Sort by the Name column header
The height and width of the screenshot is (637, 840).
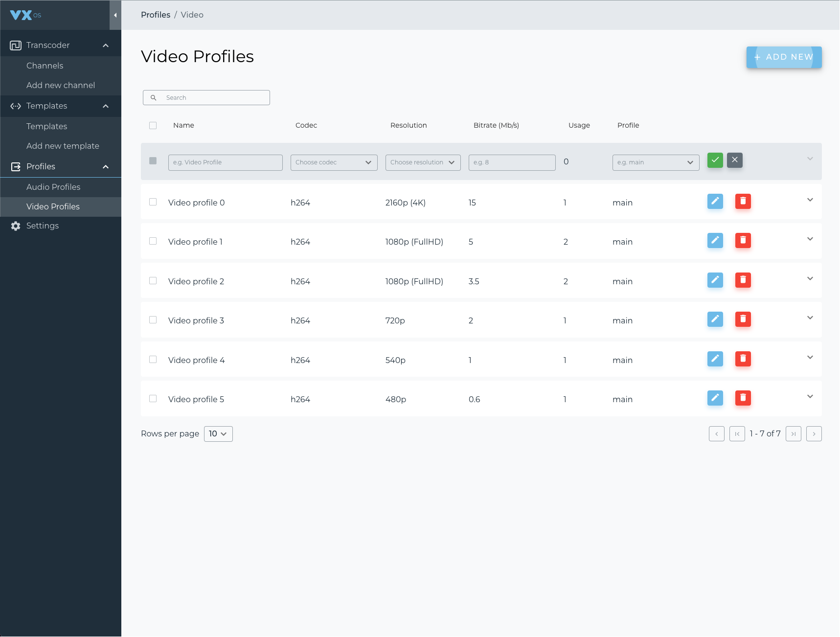pos(183,126)
